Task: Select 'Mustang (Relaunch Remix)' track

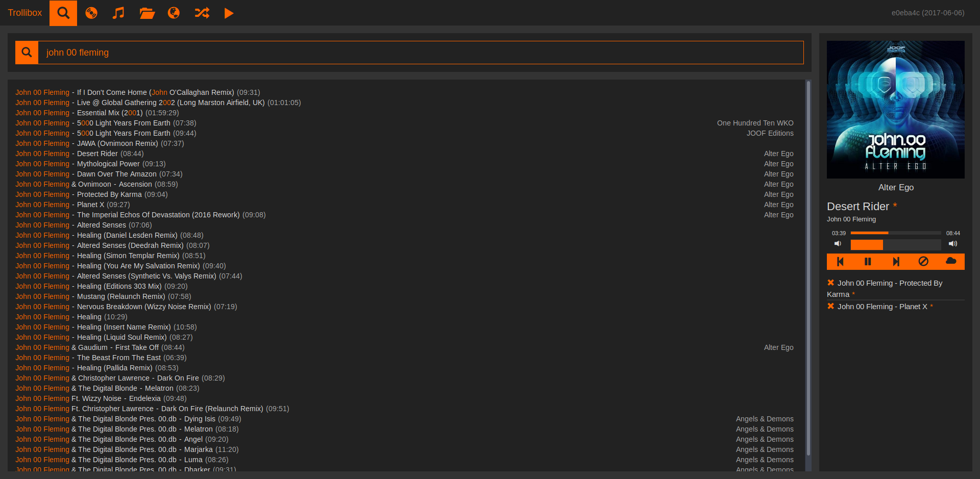Action: (x=121, y=296)
